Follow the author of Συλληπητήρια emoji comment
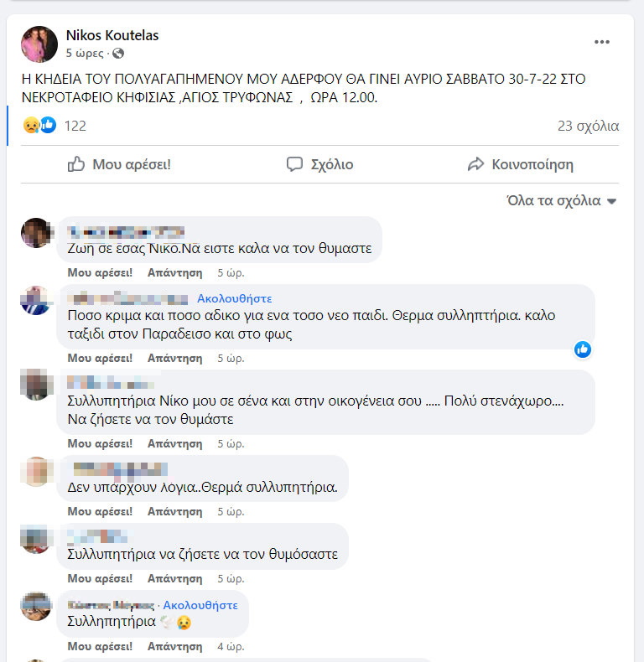Image resolution: width=644 pixels, height=662 pixels. click(x=200, y=605)
